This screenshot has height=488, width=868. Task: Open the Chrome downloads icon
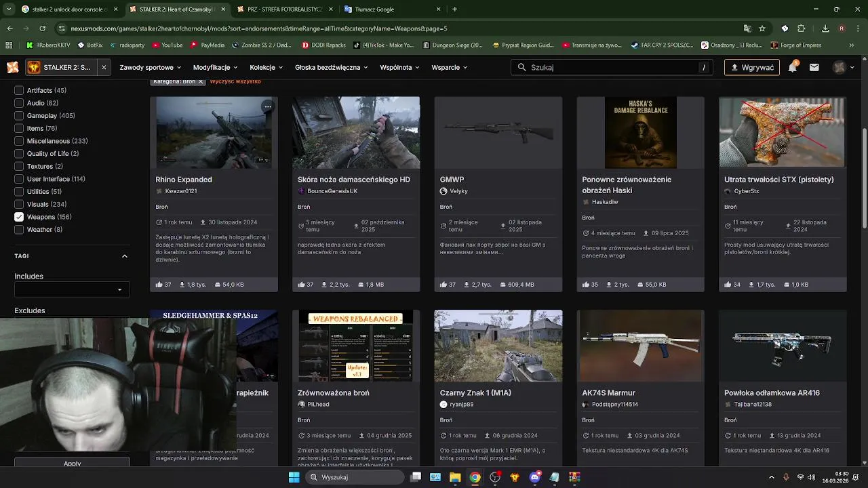tap(825, 28)
